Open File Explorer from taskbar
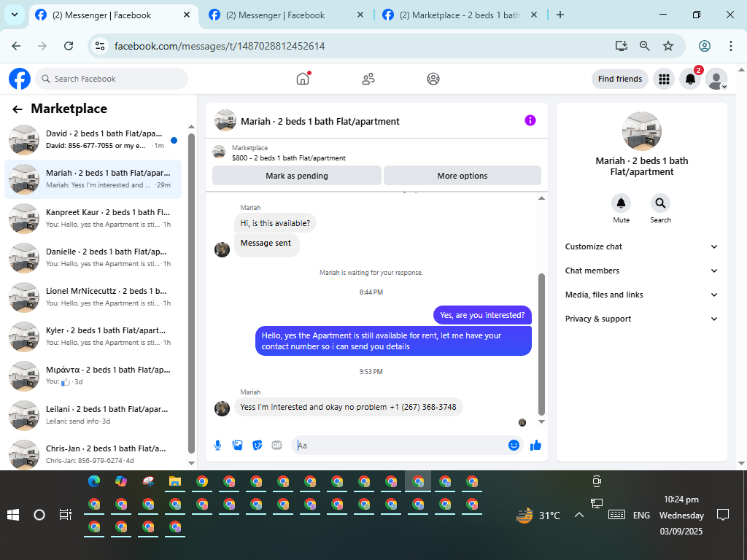The image size is (747, 560). point(175,481)
